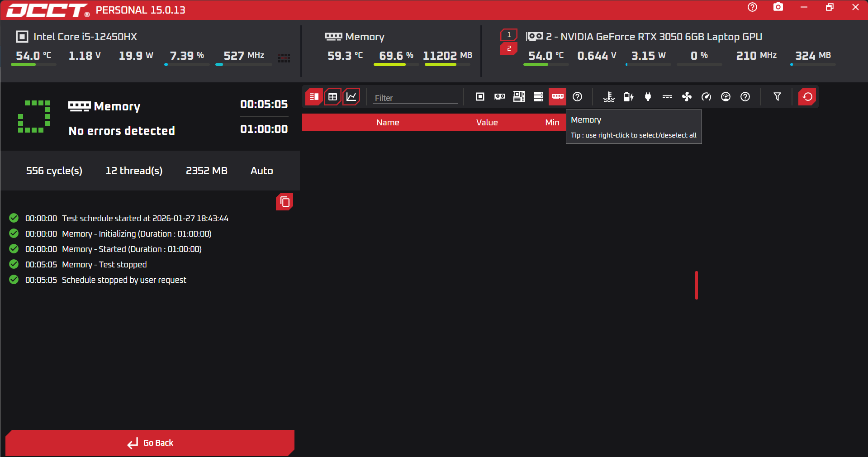
Task: Click the total duration 01:00:00
Action: tap(264, 129)
